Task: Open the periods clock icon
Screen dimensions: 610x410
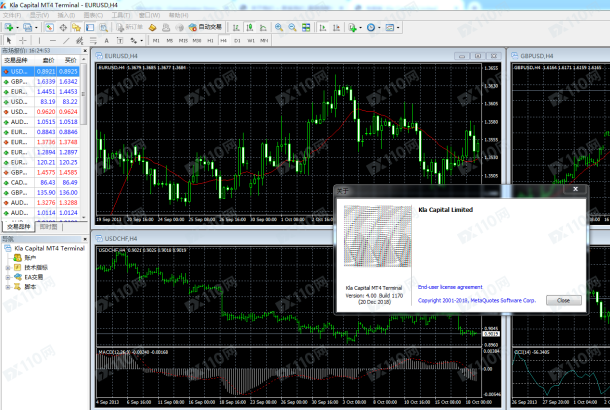Action: point(371,27)
